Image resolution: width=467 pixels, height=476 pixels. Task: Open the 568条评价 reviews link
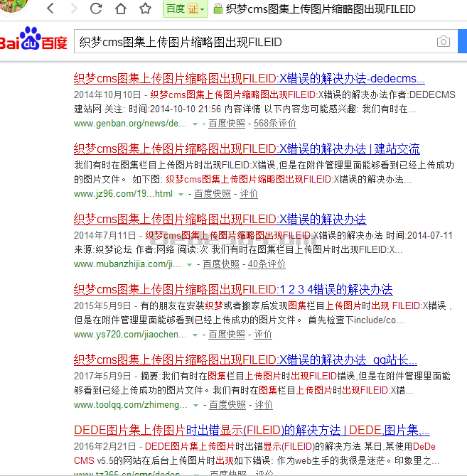(275, 123)
